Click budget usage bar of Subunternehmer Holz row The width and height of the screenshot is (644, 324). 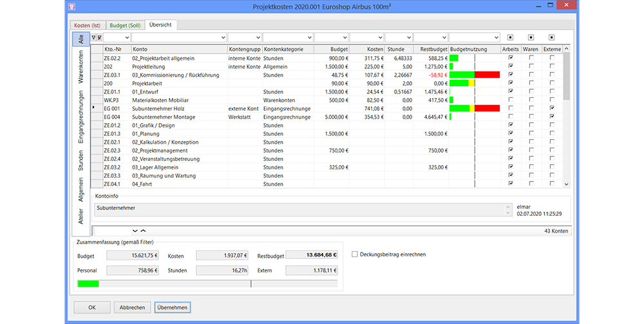(x=475, y=108)
